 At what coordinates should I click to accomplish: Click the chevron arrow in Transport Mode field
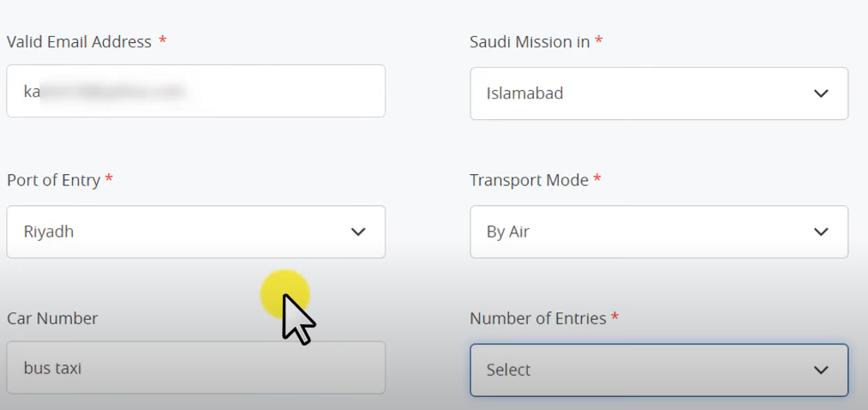[x=821, y=232]
